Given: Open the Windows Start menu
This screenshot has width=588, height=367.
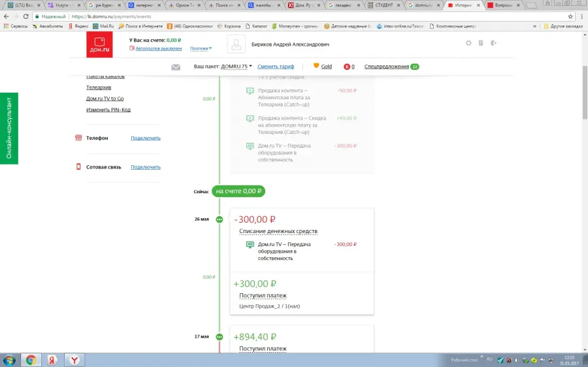Looking at the screenshot, I should coord(9,360).
